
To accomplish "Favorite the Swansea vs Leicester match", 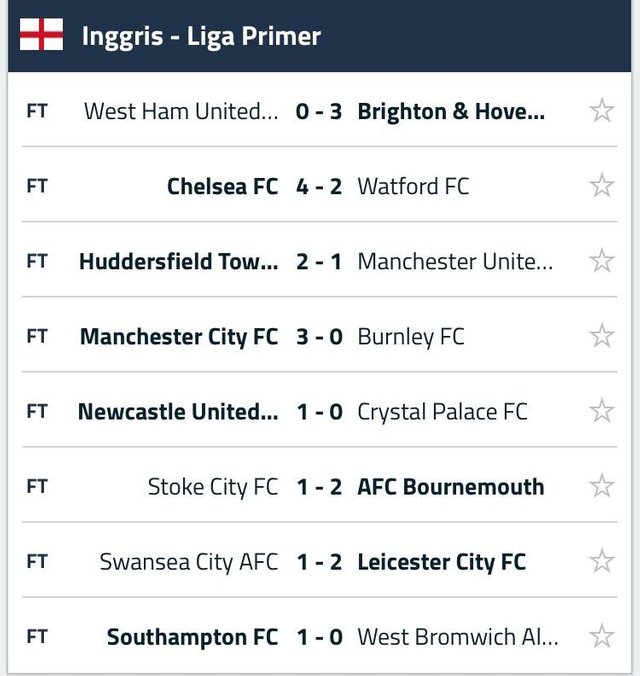I will 601,561.
